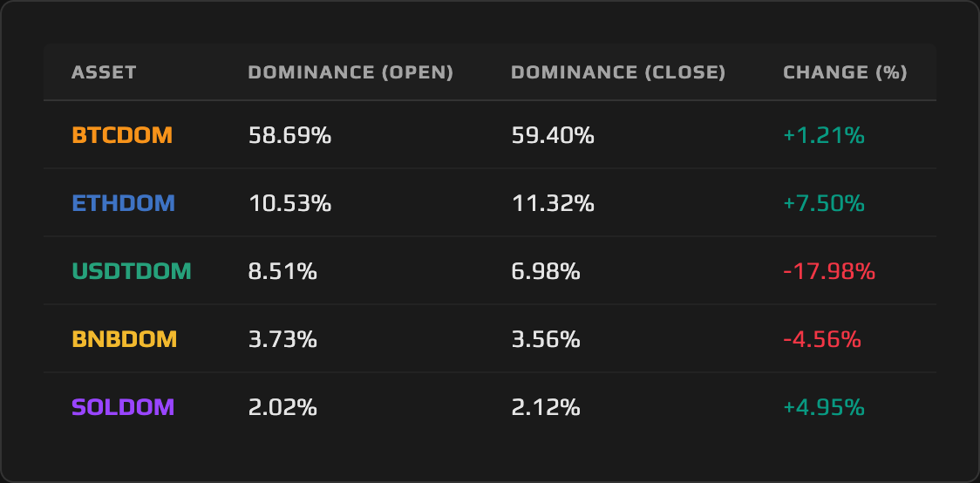
Task: Click the BNBDOM asset name
Action: point(125,339)
